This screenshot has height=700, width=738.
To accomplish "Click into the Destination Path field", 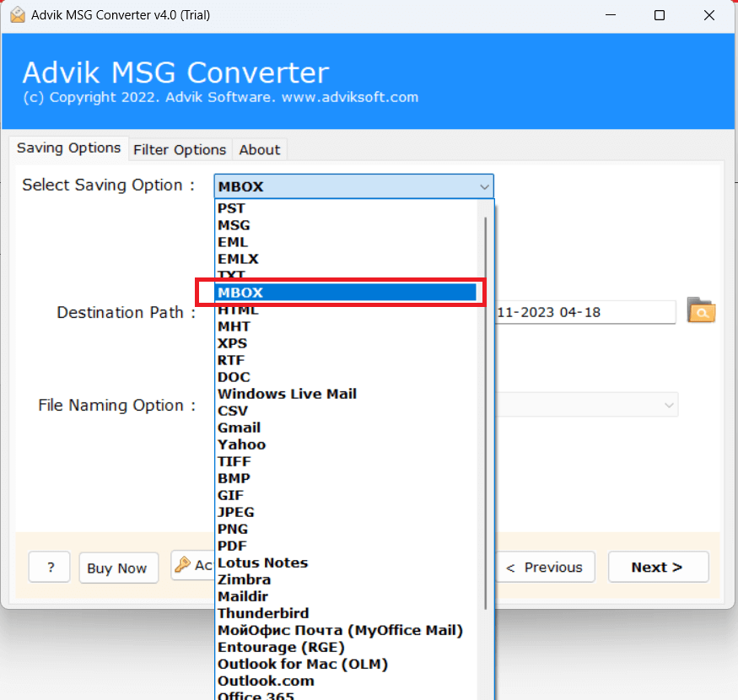I will (x=585, y=312).
